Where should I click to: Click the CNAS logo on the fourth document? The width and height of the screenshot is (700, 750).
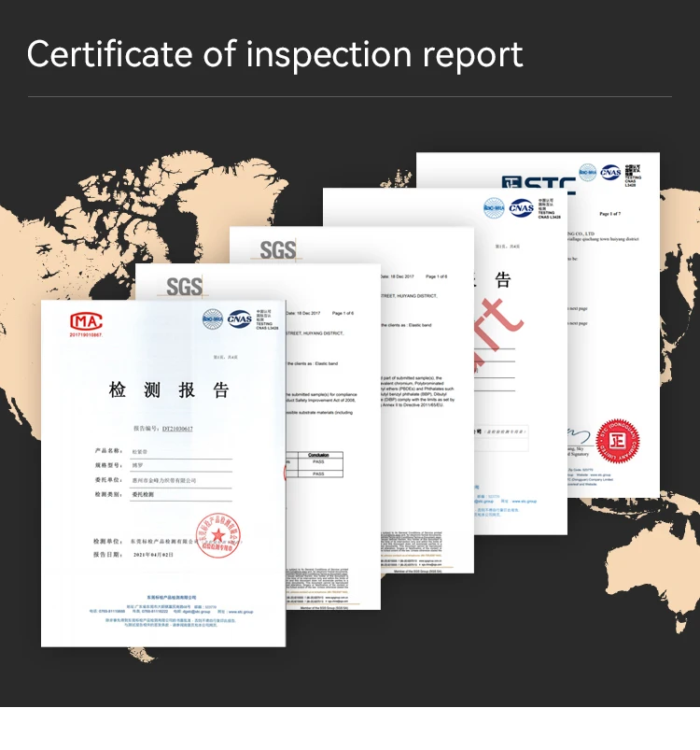pos(521,208)
